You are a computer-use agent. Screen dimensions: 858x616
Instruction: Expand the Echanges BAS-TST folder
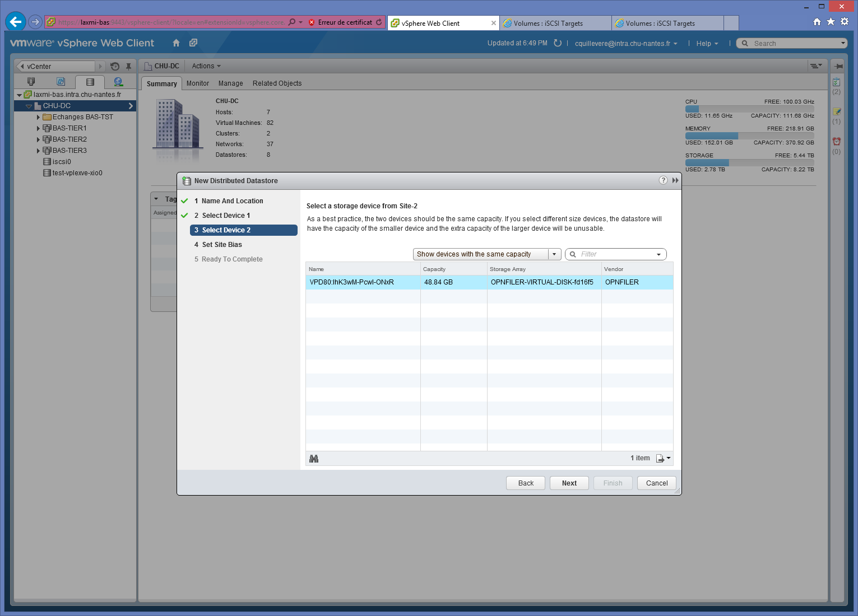click(x=38, y=117)
